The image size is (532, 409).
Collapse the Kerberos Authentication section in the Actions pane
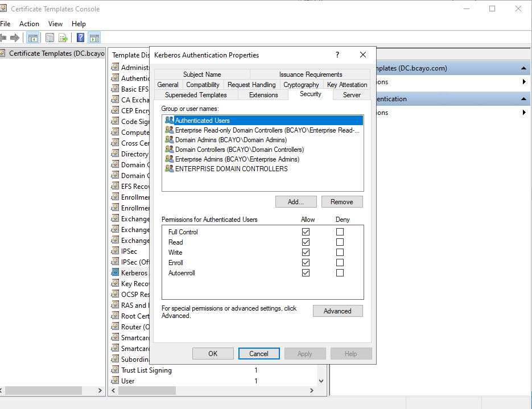tap(524, 99)
